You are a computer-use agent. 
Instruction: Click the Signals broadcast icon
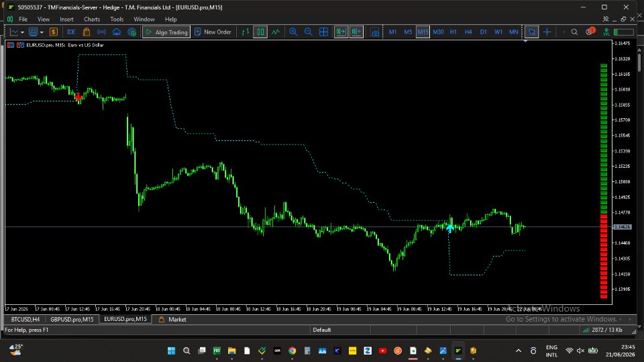coord(101,32)
